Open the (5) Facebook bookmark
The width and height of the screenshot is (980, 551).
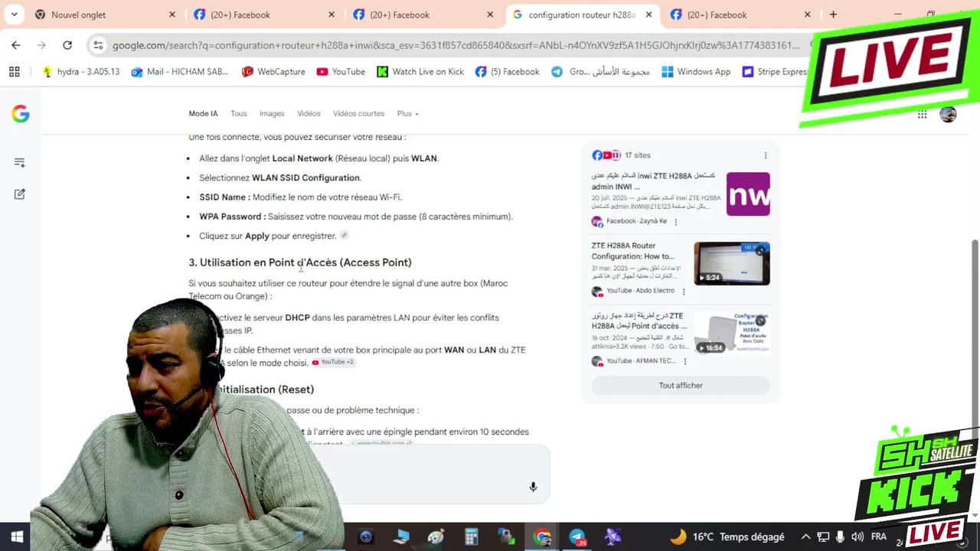click(507, 72)
